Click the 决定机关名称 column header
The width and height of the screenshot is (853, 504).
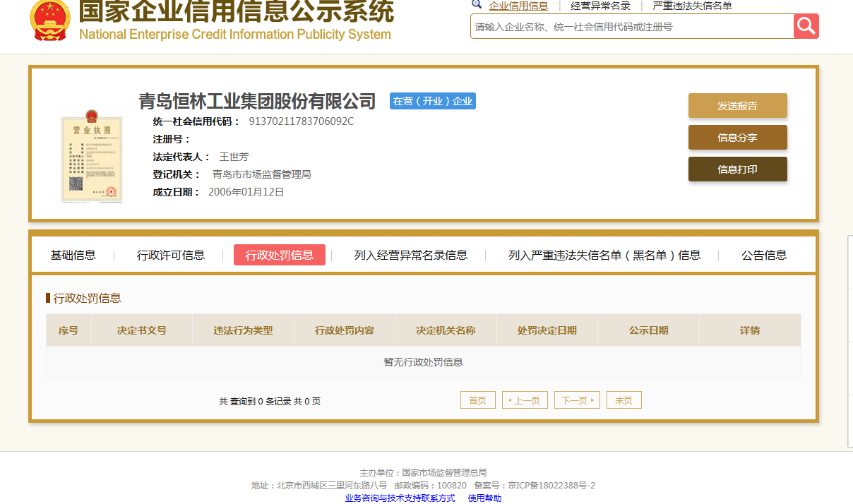(446, 330)
